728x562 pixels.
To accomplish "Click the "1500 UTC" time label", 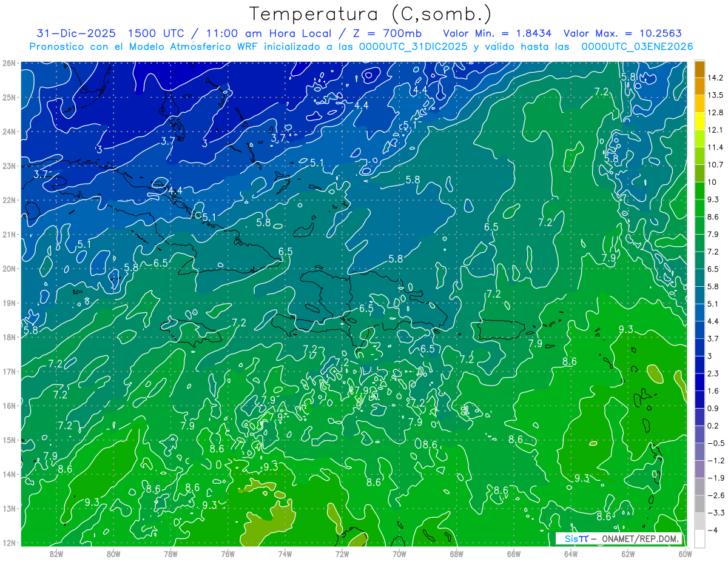I will [x=157, y=33].
